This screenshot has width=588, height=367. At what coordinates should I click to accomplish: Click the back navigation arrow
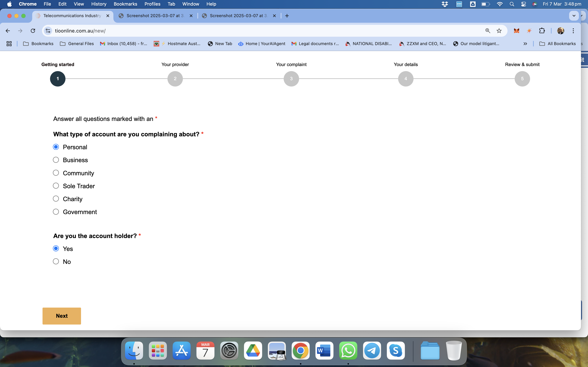pos(8,31)
